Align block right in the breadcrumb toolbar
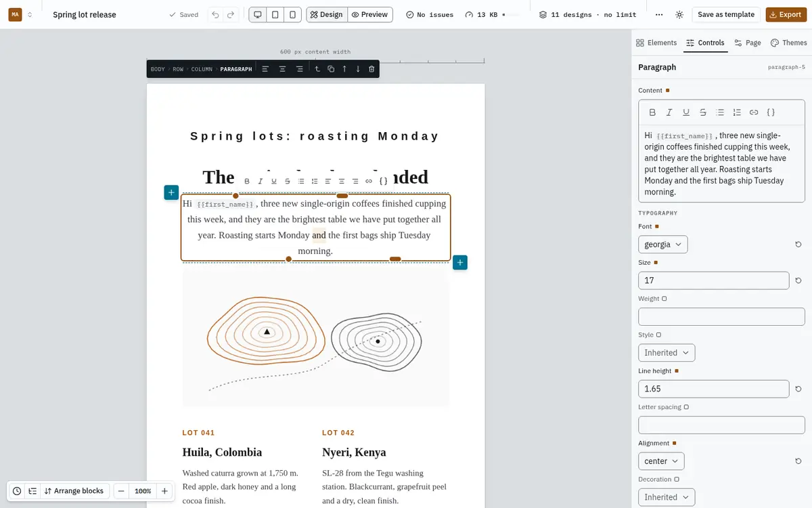Viewport: 812px width, 508px height. (x=299, y=69)
